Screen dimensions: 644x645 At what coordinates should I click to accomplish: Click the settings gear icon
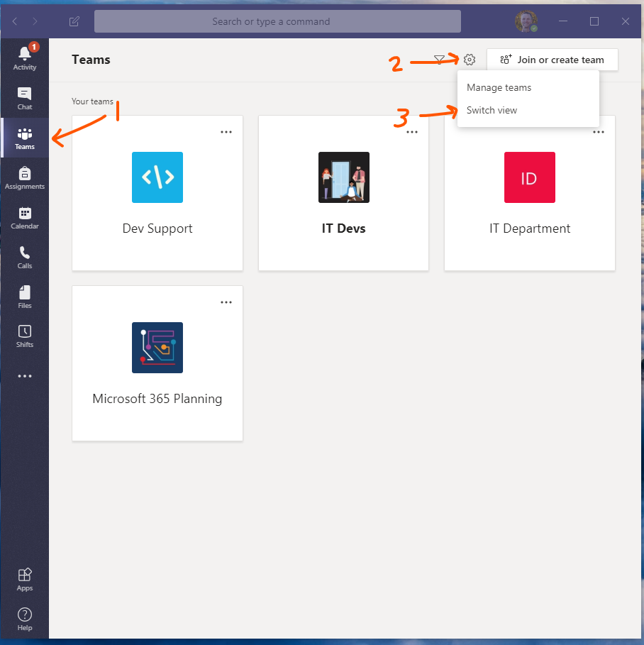point(470,60)
